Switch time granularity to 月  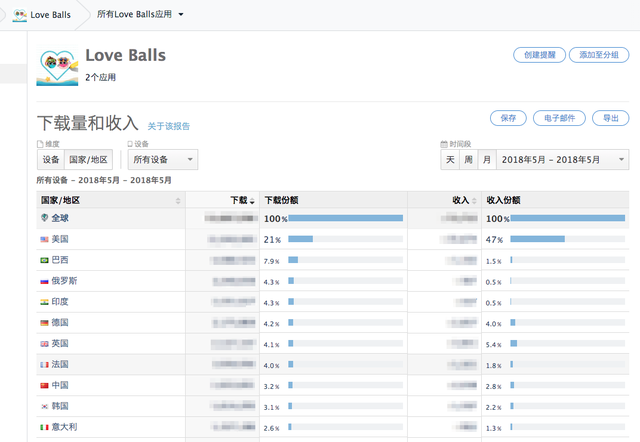pos(487,160)
